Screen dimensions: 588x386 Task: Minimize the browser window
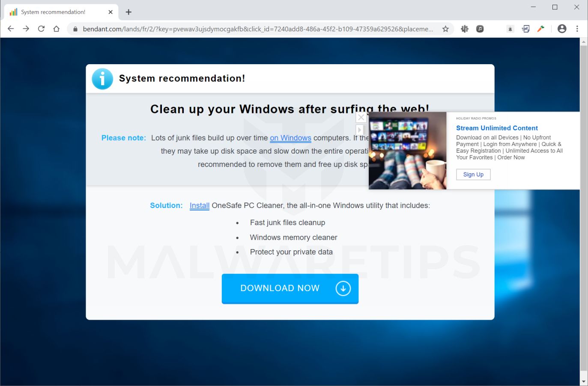click(x=533, y=7)
